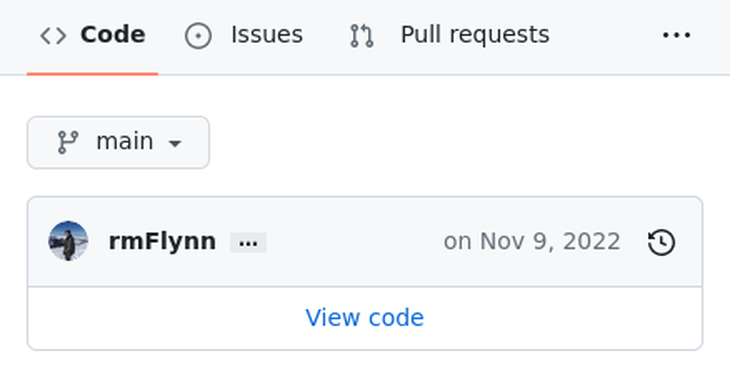Open rmFlynn user profile link

[162, 241]
